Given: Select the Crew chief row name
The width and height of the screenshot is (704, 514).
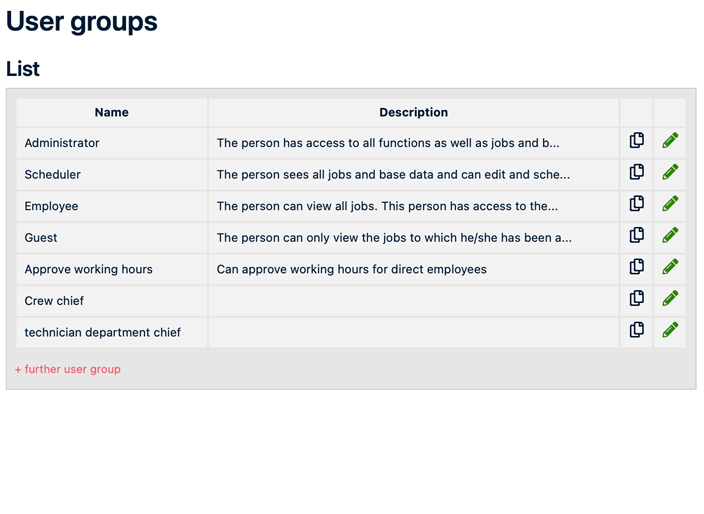Looking at the screenshot, I should (54, 301).
